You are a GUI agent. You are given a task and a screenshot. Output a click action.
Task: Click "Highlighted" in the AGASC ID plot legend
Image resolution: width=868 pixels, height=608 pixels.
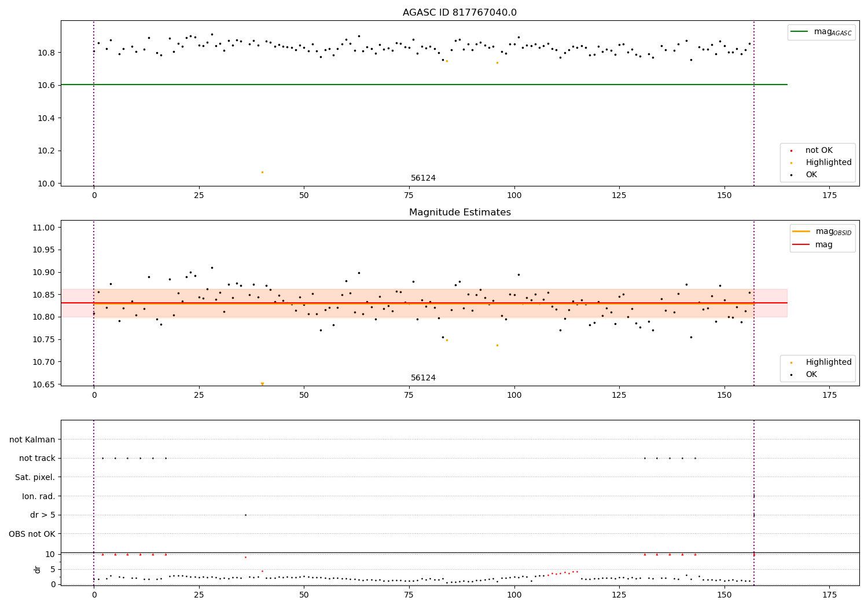click(829, 162)
